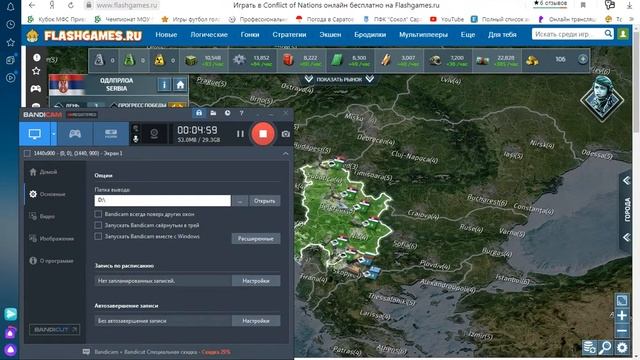The image size is (640, 360).
Task: Open browser history clock in sidebar
Action: [10, 24]
